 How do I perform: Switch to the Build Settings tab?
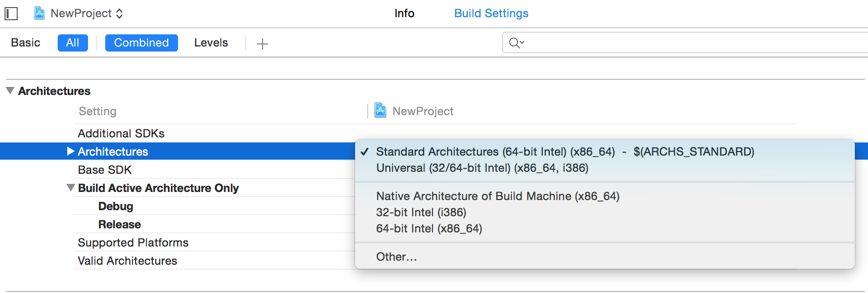click(491, 14)
